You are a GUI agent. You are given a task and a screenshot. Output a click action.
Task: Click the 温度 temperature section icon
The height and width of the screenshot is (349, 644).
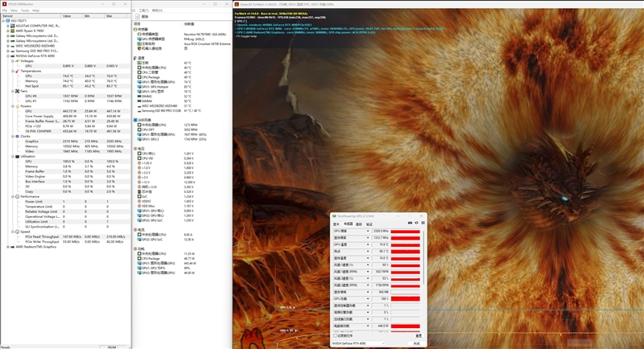pos(135,58)
